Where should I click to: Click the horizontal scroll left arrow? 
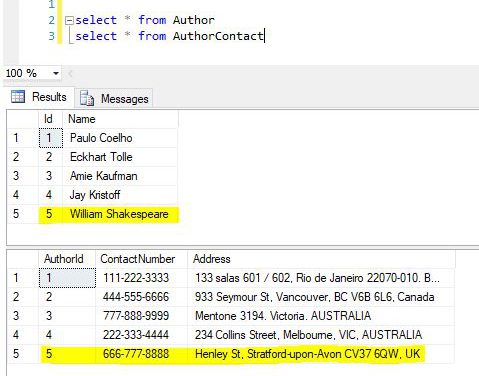point(70,73)
